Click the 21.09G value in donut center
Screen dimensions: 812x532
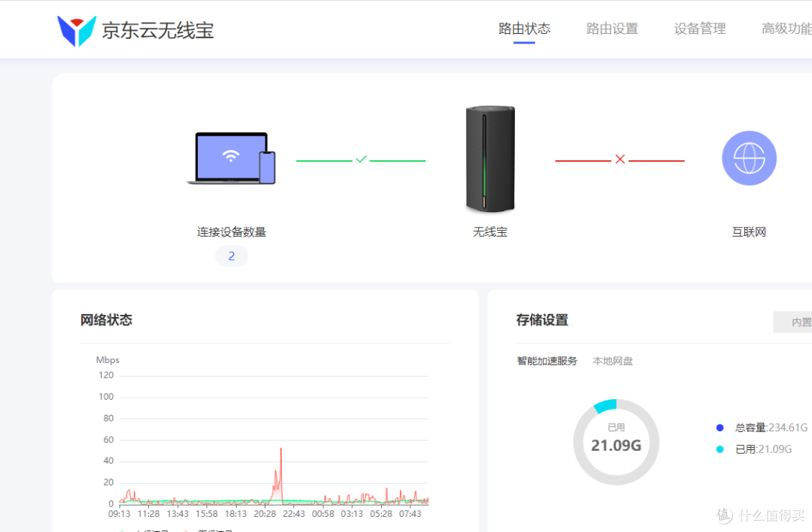point(617,445)
